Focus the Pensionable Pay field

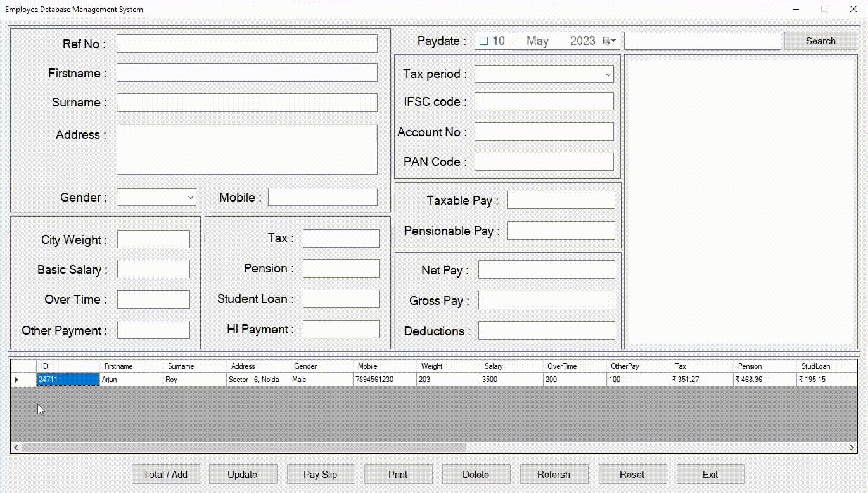coord(561,231)
